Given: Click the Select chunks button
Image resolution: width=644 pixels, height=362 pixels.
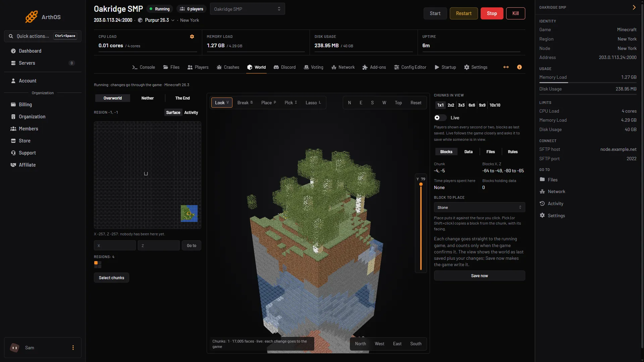Looking at the screenshot, I should tap(111, 278).
